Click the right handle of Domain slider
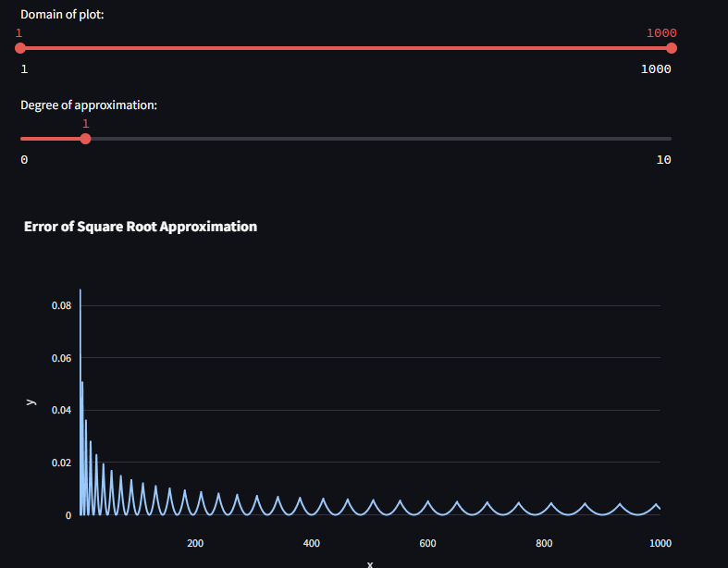 672,48
